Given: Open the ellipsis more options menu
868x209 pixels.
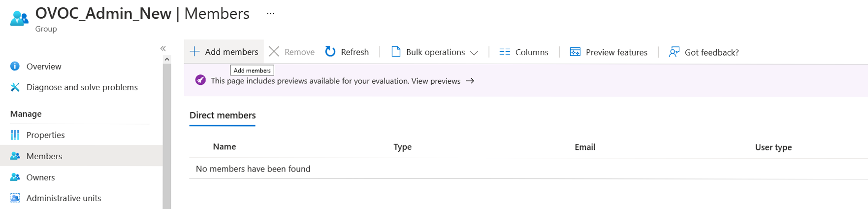Looking at the screenshot, I should (271, 14).
